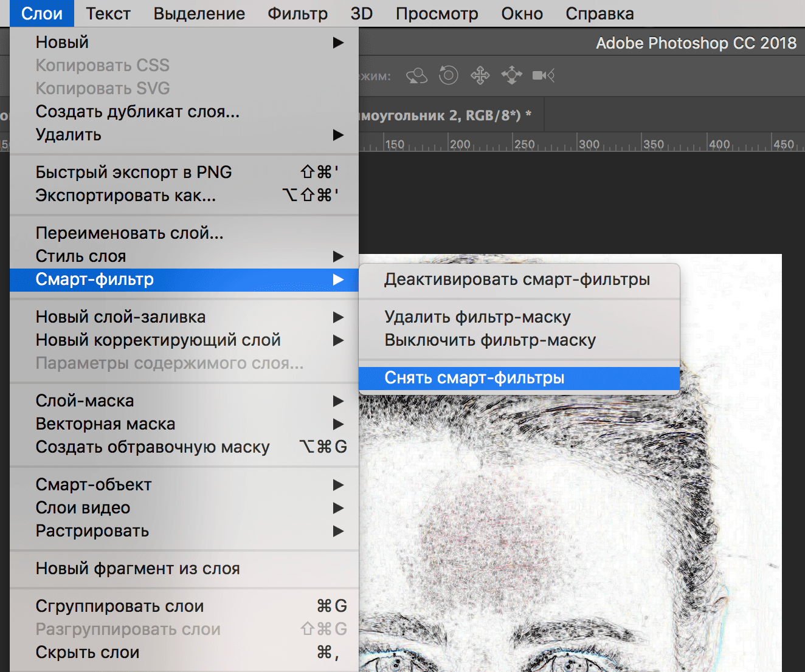Click Создать дубликат слоя in the menu

pos(137,112)
